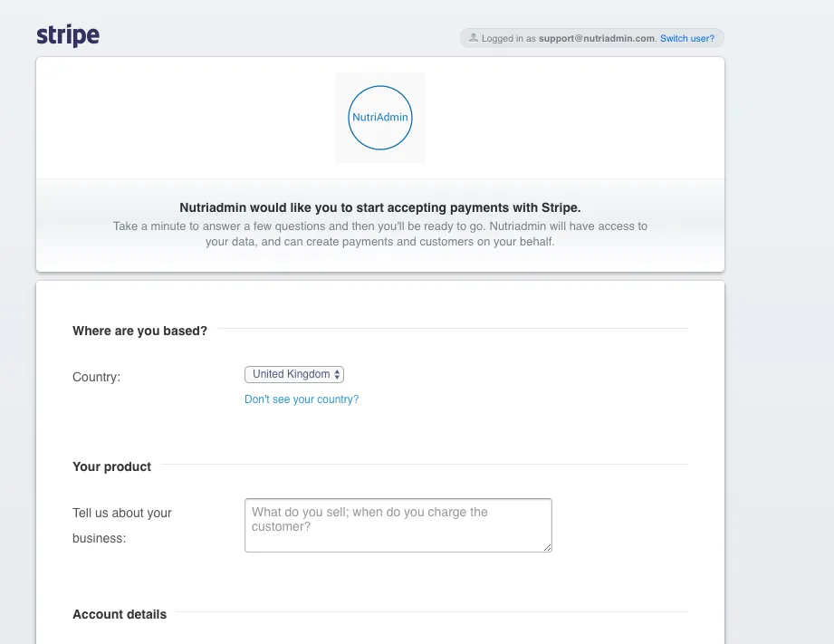Click the "Tell us about your business" label
This screenshot has height=644, width=834.
121,525
